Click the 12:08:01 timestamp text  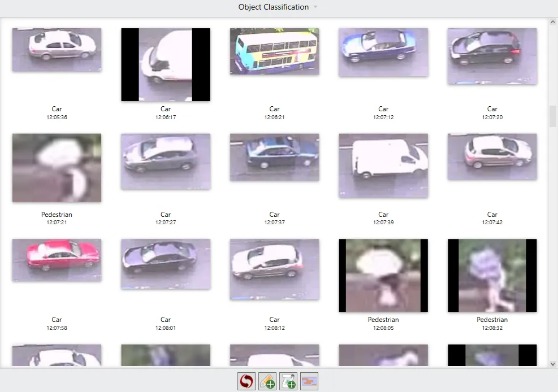166,328
